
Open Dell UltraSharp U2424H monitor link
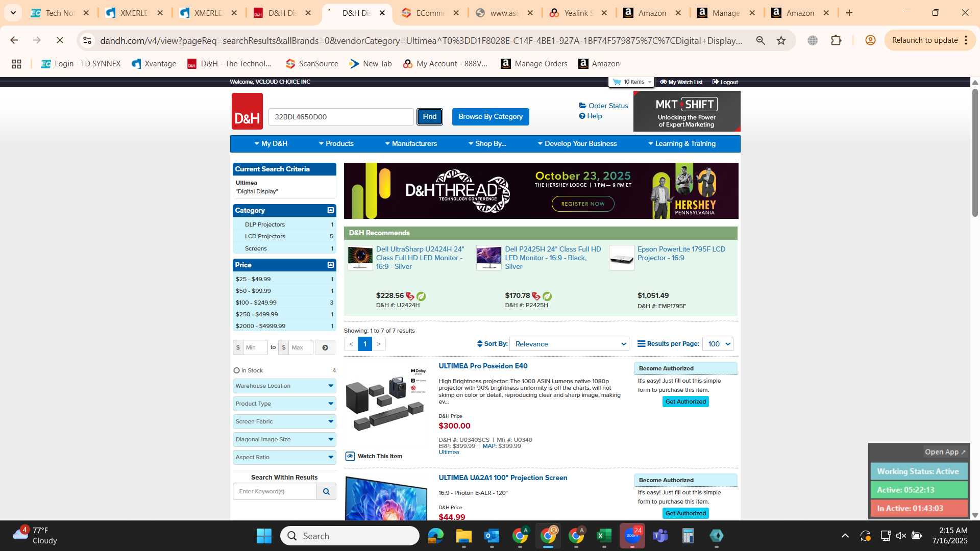[x=421, y=258]
